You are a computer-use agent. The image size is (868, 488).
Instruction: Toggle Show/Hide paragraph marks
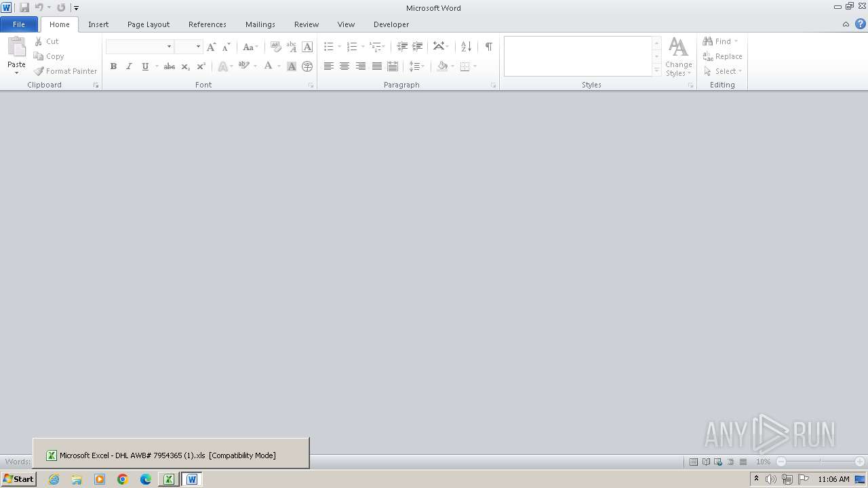pos(488,47)
